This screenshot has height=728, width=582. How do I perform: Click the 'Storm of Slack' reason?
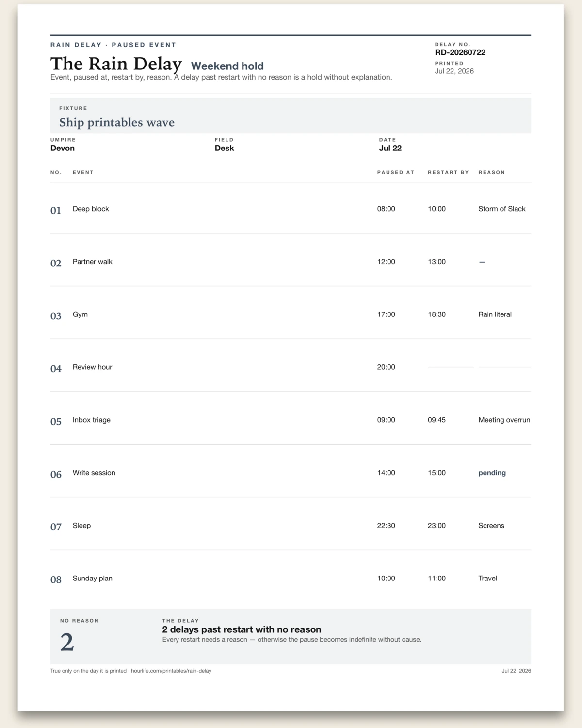[502, 209]
